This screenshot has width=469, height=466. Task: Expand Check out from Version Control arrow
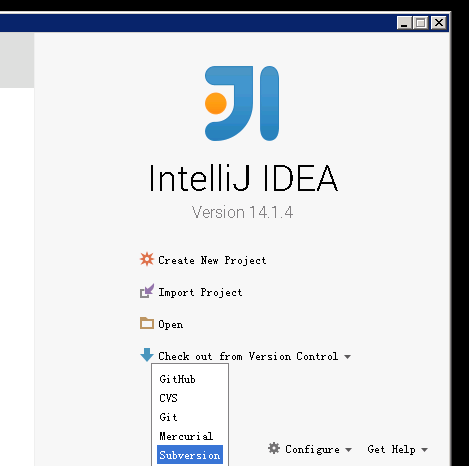click(x=347, y=357)
